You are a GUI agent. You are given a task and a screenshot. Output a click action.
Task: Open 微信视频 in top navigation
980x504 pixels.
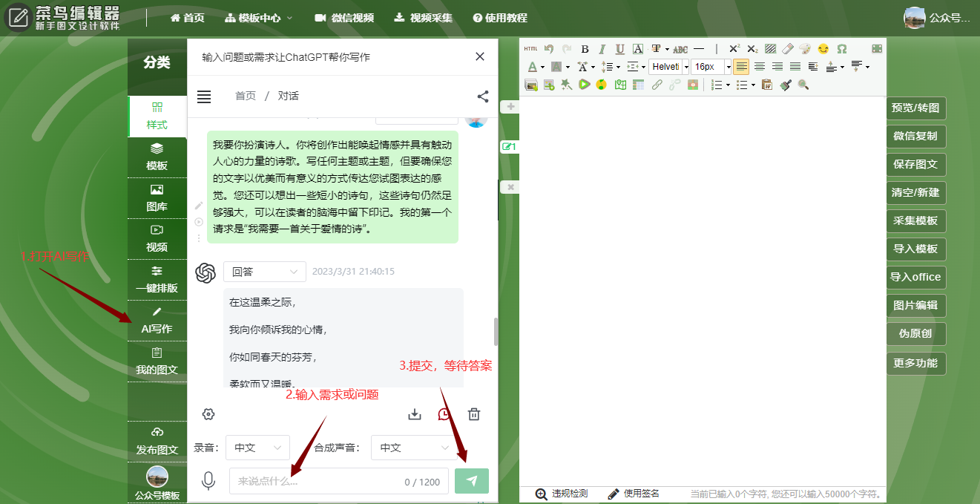[x=344, y=18]
